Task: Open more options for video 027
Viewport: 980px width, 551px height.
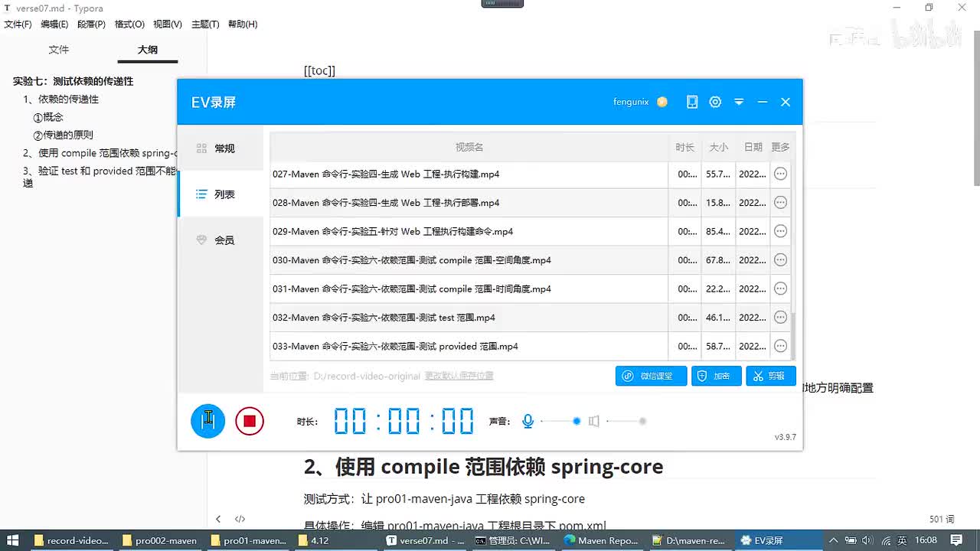Action: coord(780,174)
